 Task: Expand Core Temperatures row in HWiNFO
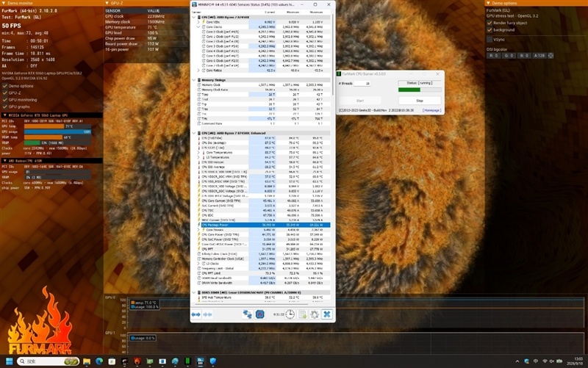pyautogui.click(x=198, y=153)
